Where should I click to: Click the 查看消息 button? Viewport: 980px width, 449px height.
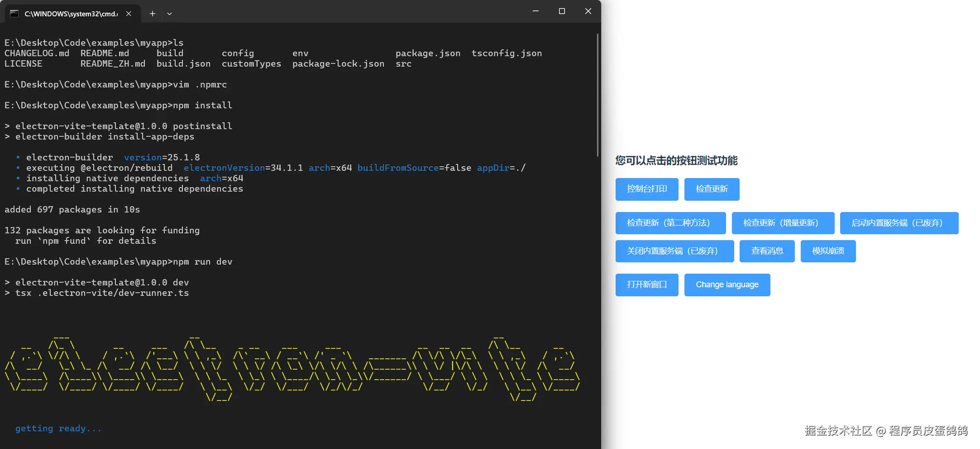767,251
